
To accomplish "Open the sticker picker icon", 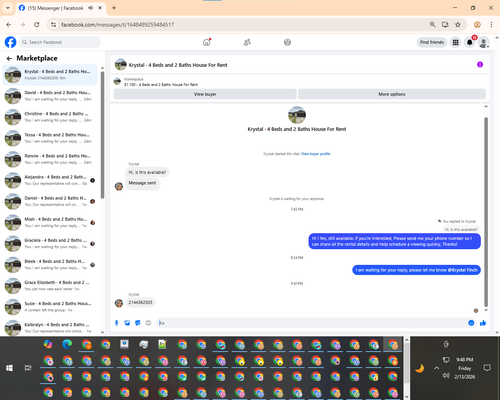I will [x=138, y=323].
